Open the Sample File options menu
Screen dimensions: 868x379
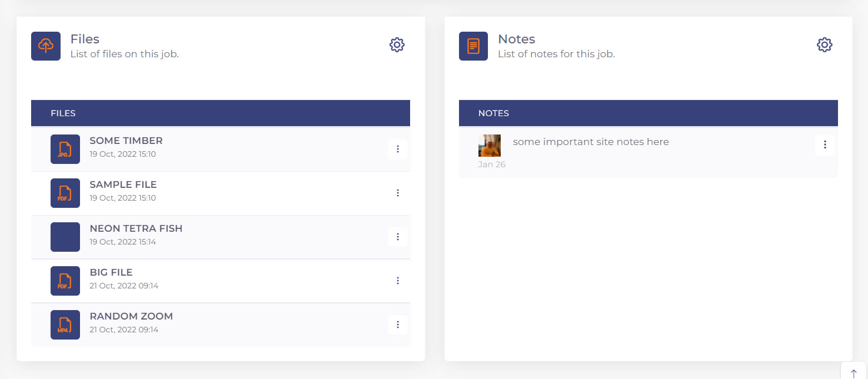point(398,193)
